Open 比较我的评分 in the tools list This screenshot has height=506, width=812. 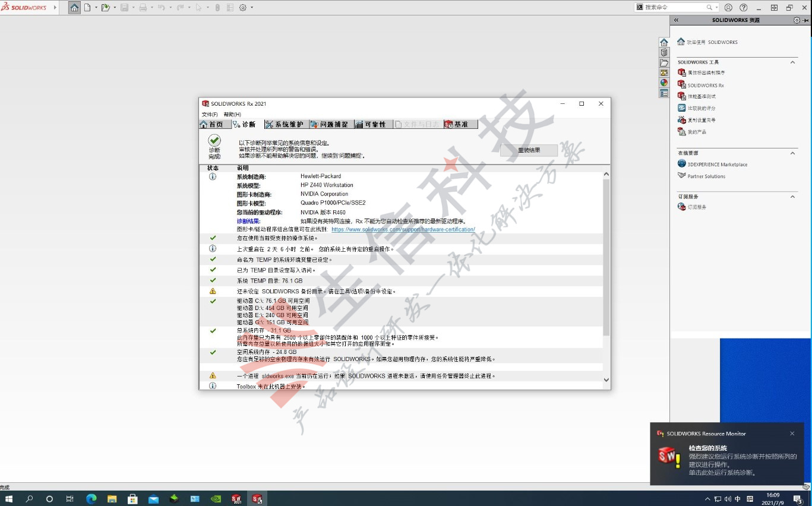tap(697, 108)
